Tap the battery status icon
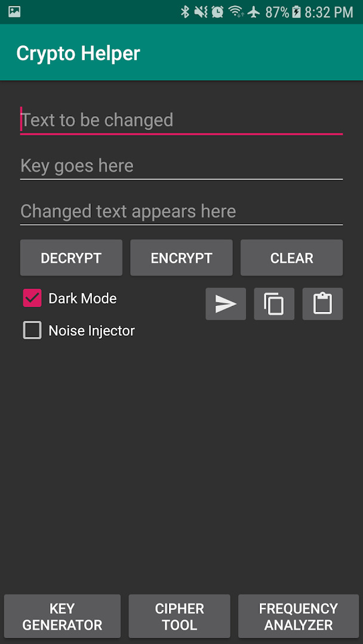Screen dimensions: 363x644 [296, 12]
